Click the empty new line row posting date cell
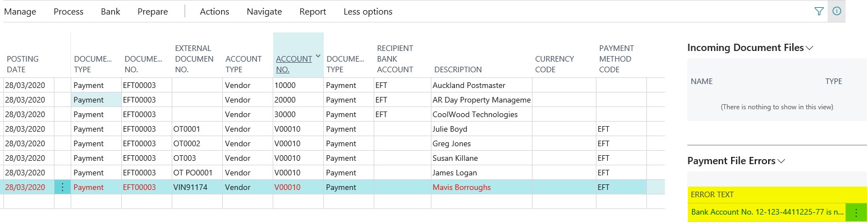Viewport: 868px width, 223px height. coord(29,202)
